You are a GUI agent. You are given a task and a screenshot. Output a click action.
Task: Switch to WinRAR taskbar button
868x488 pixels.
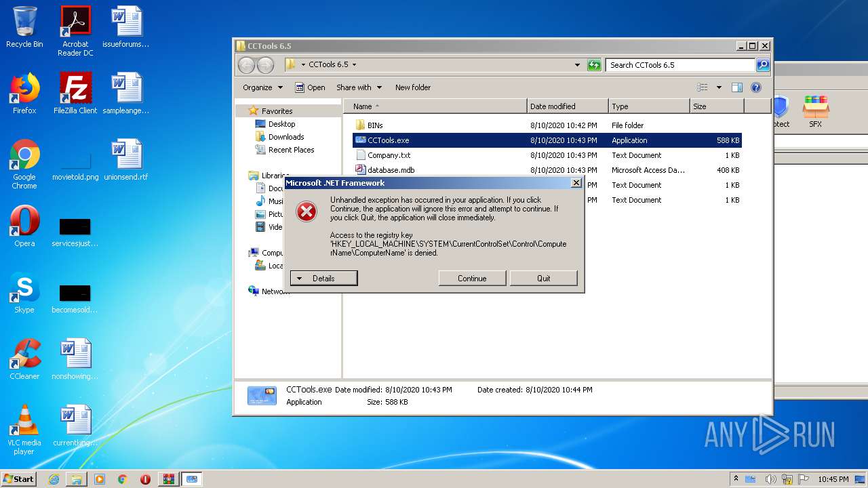(x=168, y=479)
